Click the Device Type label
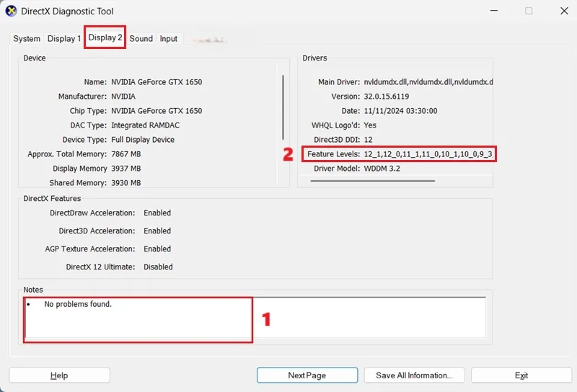 [x=84, y=140]
